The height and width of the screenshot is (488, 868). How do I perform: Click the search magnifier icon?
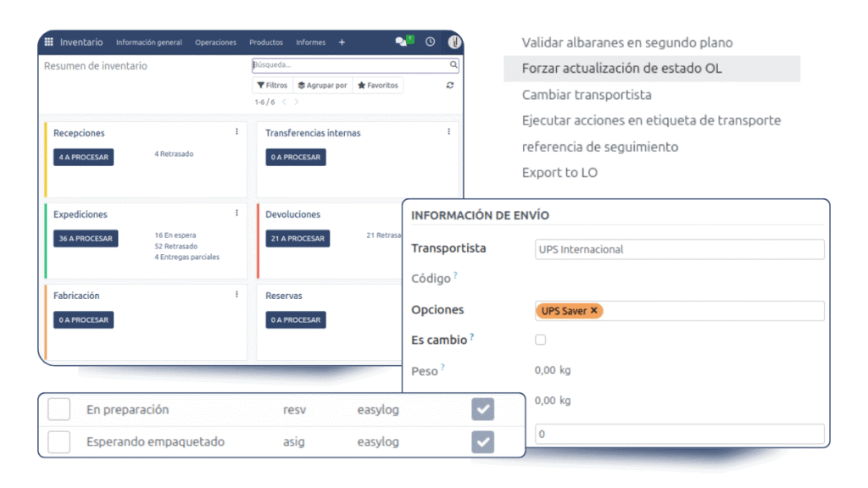coord(453,64)
